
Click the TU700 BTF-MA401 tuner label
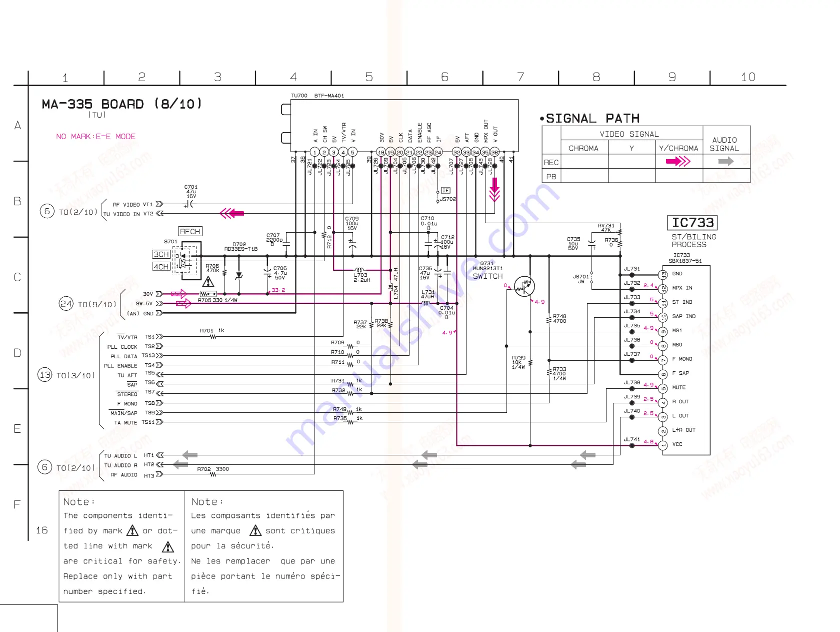pos(317,96)
